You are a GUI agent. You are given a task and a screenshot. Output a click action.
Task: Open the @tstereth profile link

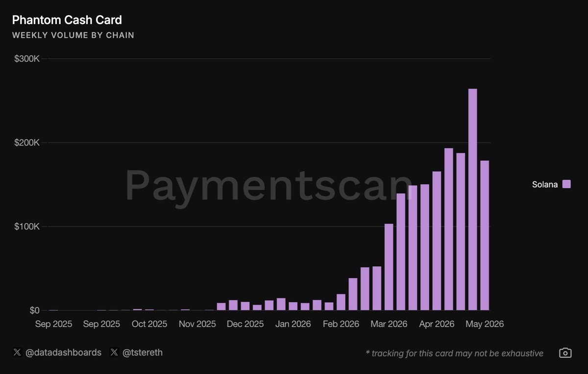tap(142, 352)
